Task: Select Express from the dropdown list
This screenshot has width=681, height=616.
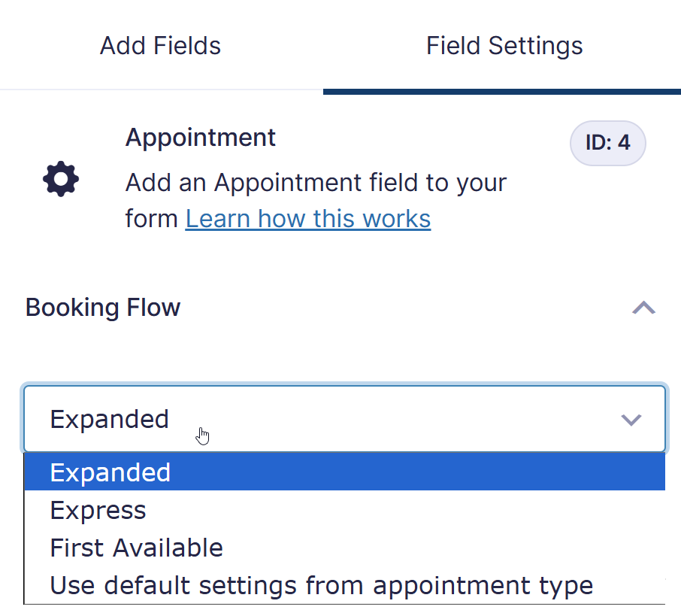Action: (x=98, y=510)
